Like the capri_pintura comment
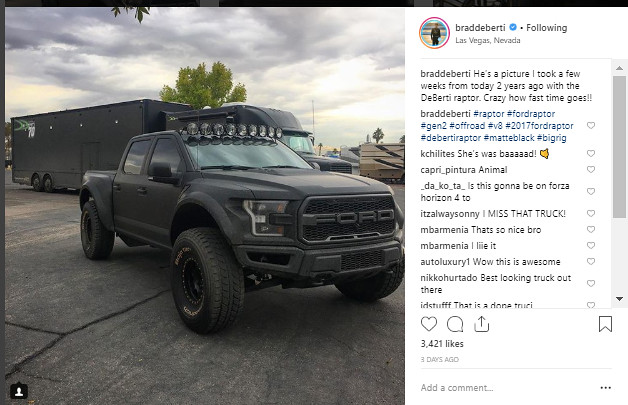Image resolution: width=628 pixels, height=405 pixels. (591, 169)
